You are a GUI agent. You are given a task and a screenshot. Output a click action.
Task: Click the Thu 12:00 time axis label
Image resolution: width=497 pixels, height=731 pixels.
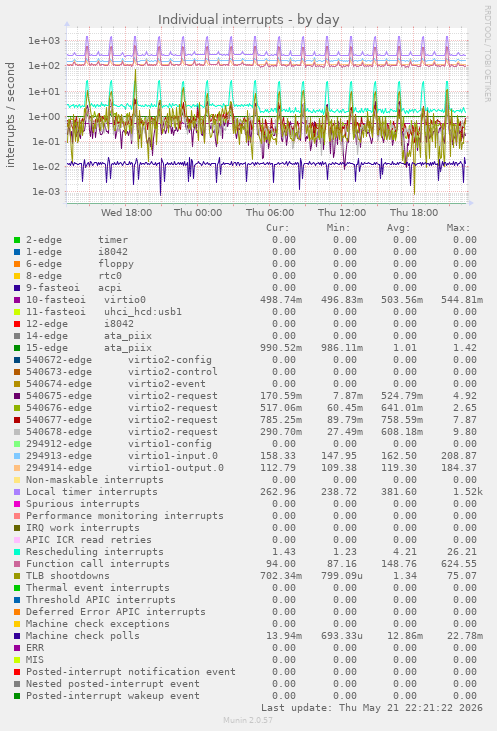342,213
